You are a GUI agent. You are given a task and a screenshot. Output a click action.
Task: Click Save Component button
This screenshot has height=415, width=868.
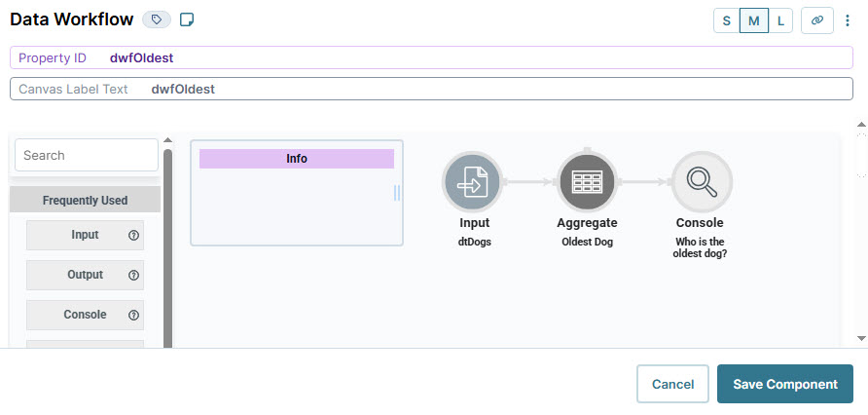pos(785,384)
